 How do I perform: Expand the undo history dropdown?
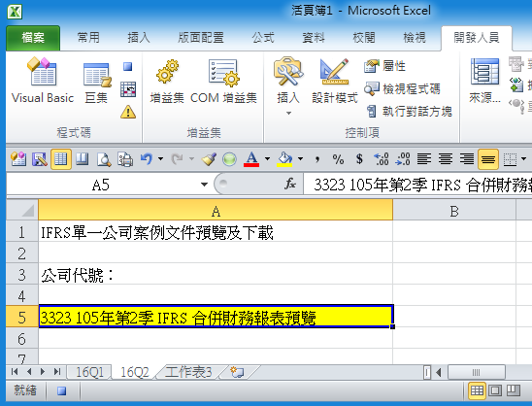click(161, 158)
